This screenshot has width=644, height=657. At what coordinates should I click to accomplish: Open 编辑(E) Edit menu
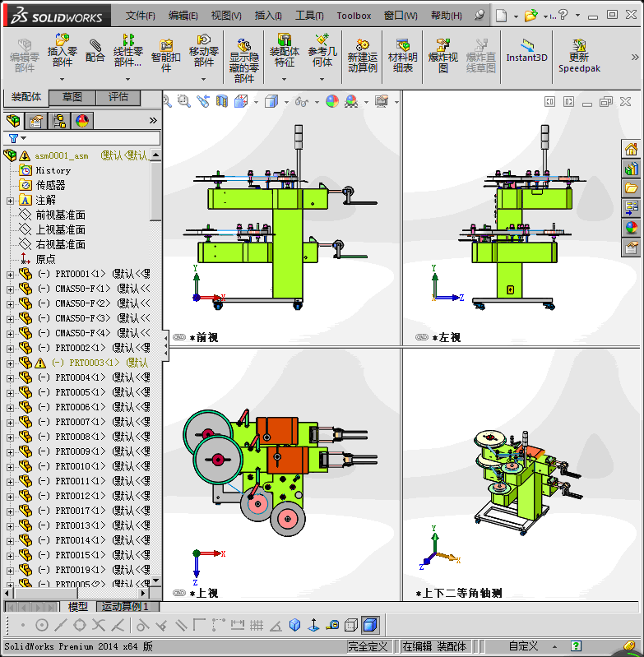[x=183, y=16]
